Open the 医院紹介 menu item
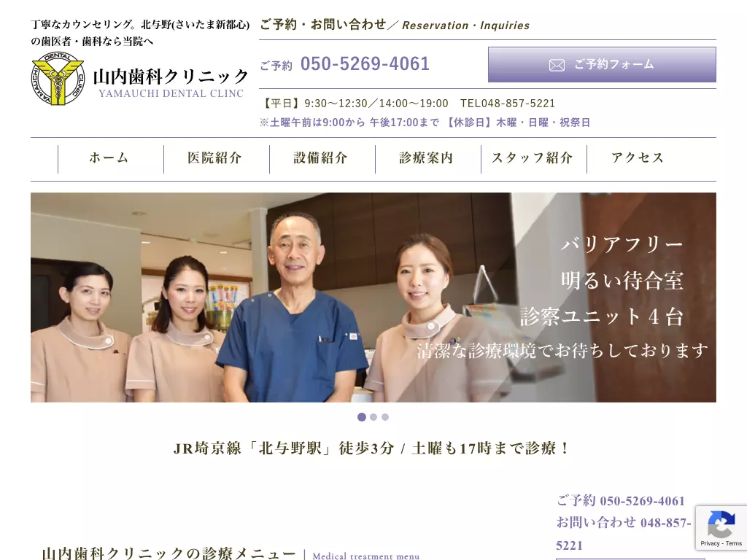This screenshot has height=560, width=747. [215, 158]
